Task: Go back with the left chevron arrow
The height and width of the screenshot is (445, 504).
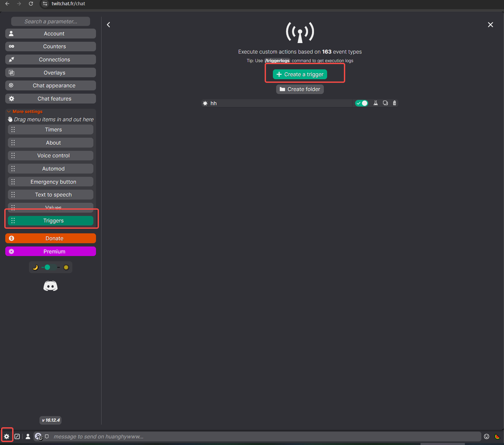Action: pyautogui.click(x=109, y=25)
